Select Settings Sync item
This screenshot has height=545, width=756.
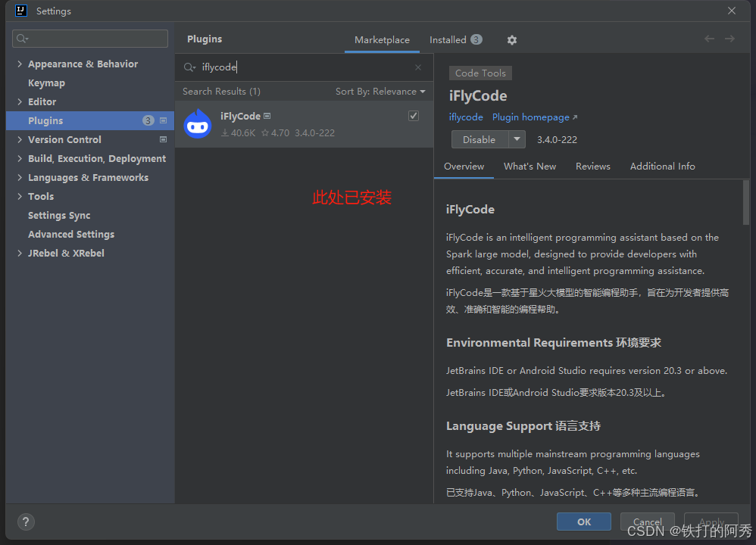[59, 216]
